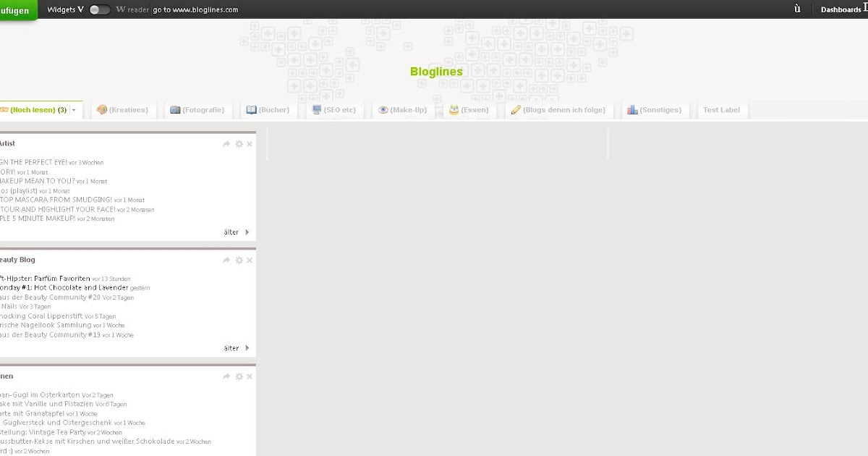Open the (SEO etc) tab
This screenshot has width=868, height=456.
point(333,110)
